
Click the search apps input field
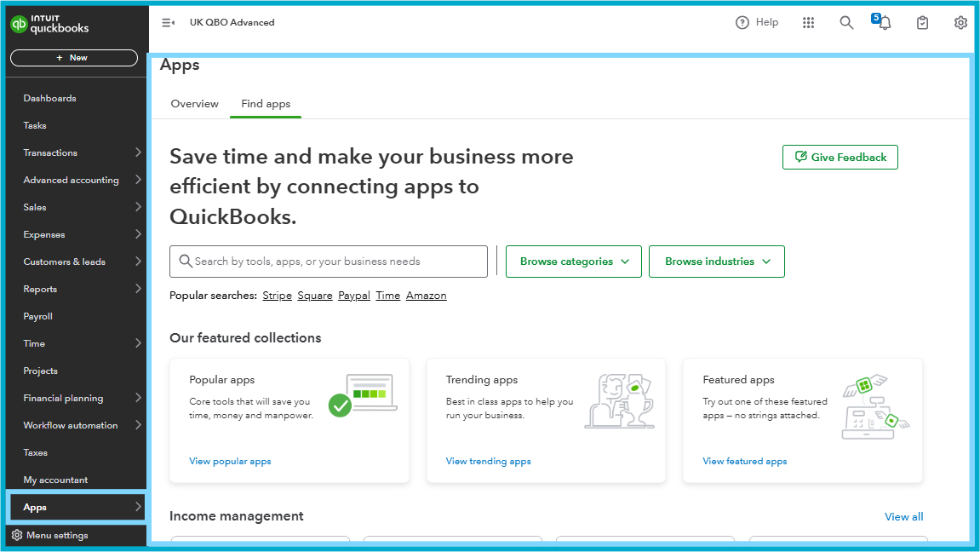(x=329, y=262)
